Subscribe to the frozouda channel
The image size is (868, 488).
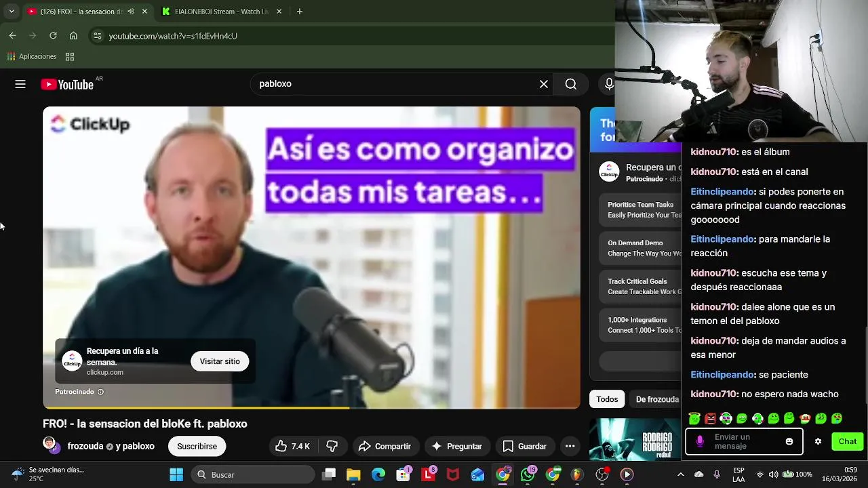point(197,446)
